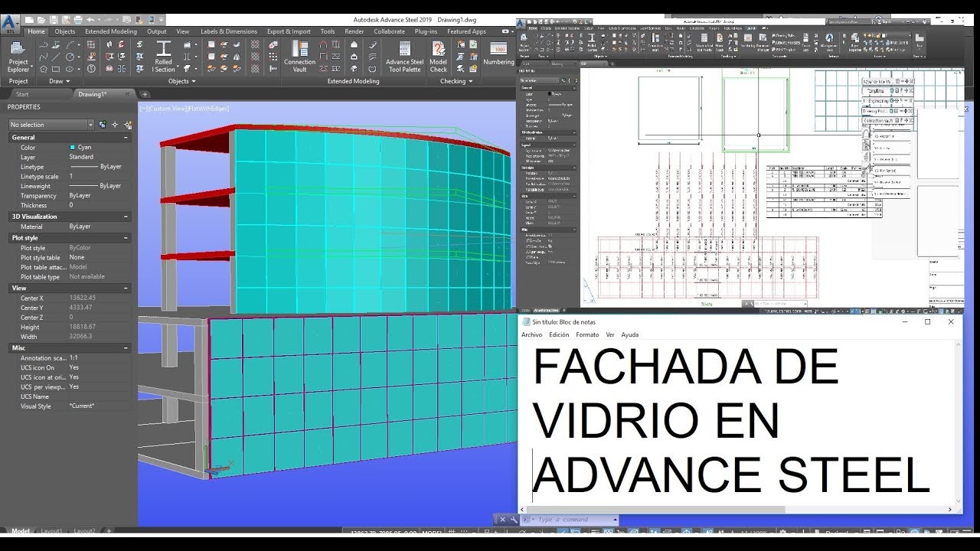
Task: Click the Material ByLayer value
Action: click(x=80, y=227)
